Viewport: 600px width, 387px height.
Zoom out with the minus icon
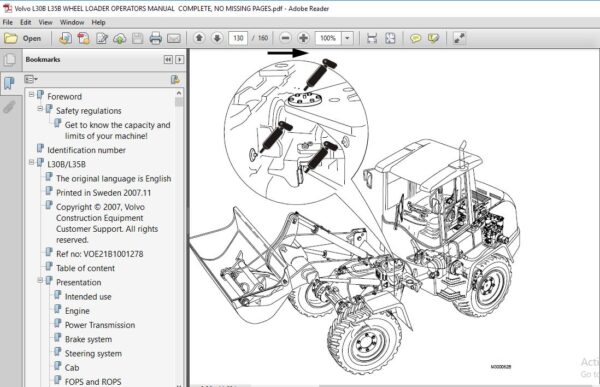pos(285,38)
